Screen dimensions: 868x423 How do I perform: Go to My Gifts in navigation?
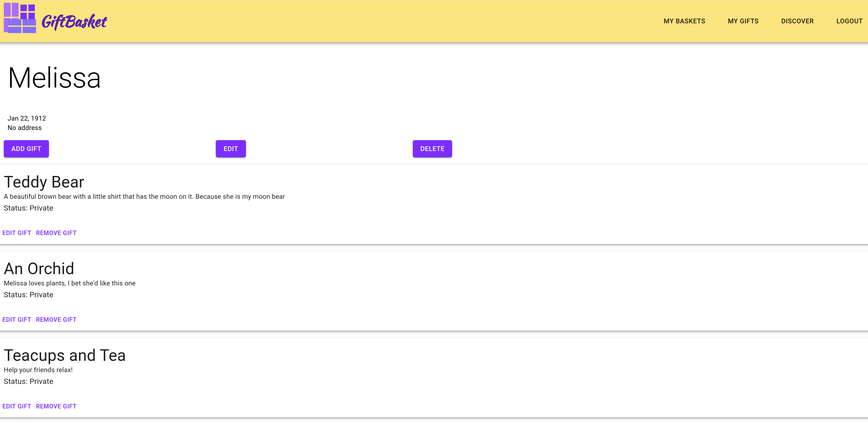point(743,21)
